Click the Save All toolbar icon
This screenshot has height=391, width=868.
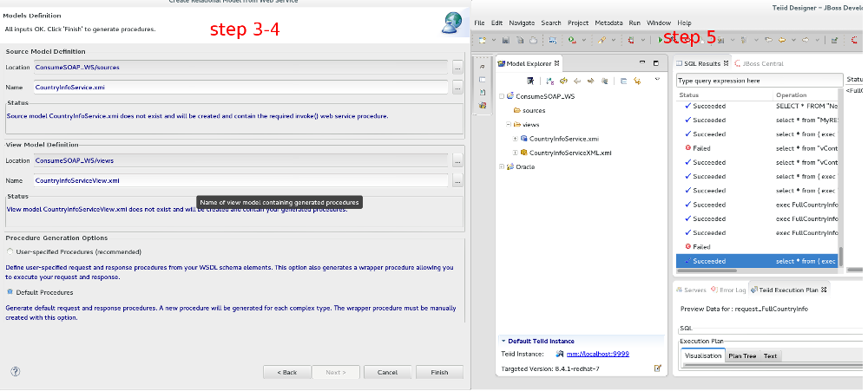tap(520, 41)
